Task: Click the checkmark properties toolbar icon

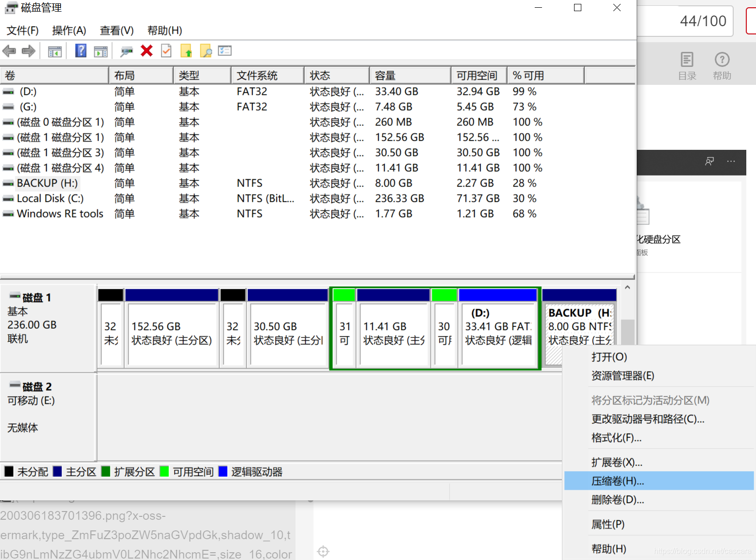Action: [166, 50]
